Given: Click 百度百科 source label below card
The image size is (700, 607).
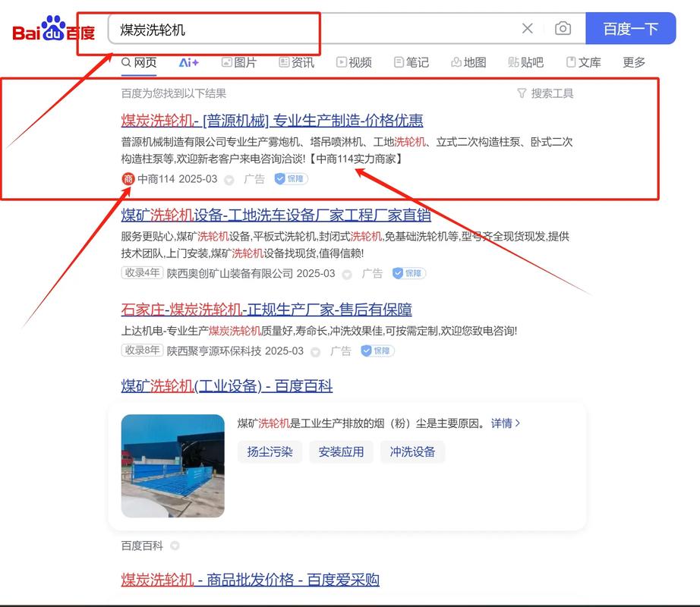Looking at the screenshot, I should point(142,546).
